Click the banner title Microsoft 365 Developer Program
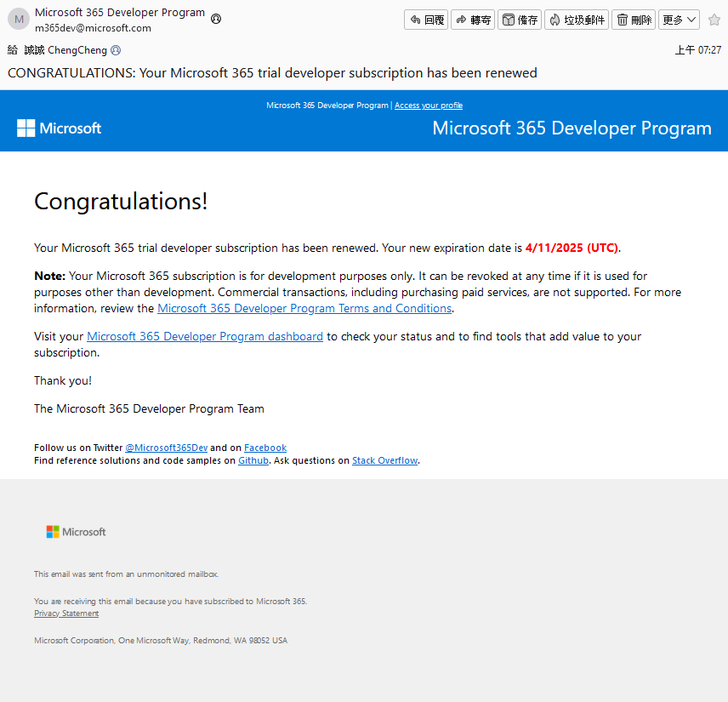This screenshot has width=728, height=702. point(572,128)
